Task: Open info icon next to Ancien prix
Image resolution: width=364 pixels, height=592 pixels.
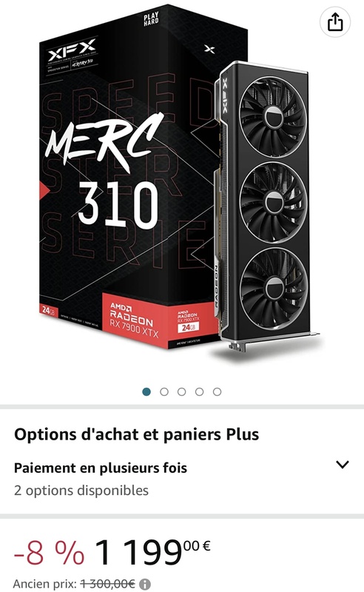Action: pos(145,584)
